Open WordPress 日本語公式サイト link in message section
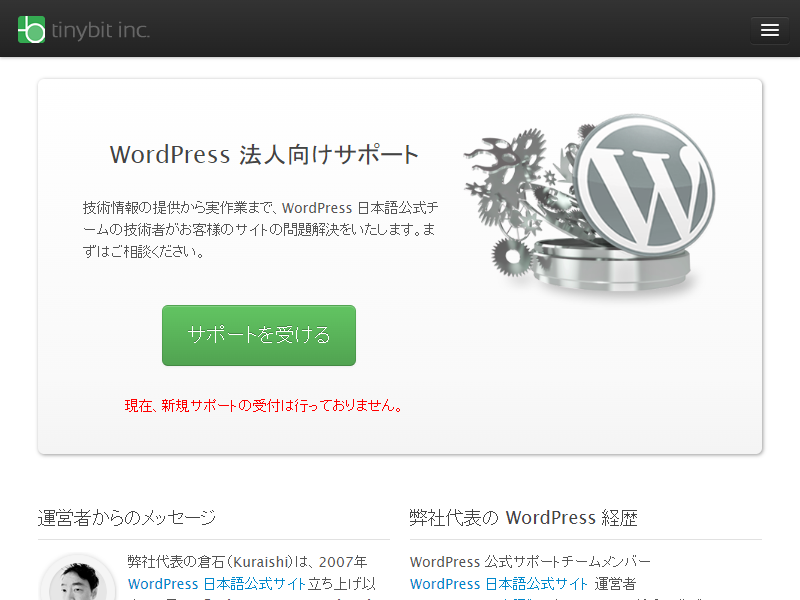800x600 pixels. pyautogui.click(x=216, y=584)
